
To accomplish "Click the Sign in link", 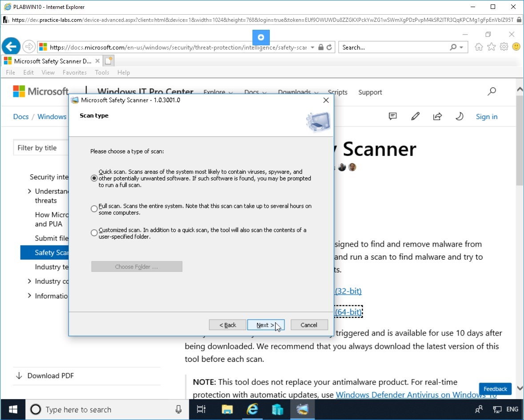I will pyautogui.click(x=487, y=116).
